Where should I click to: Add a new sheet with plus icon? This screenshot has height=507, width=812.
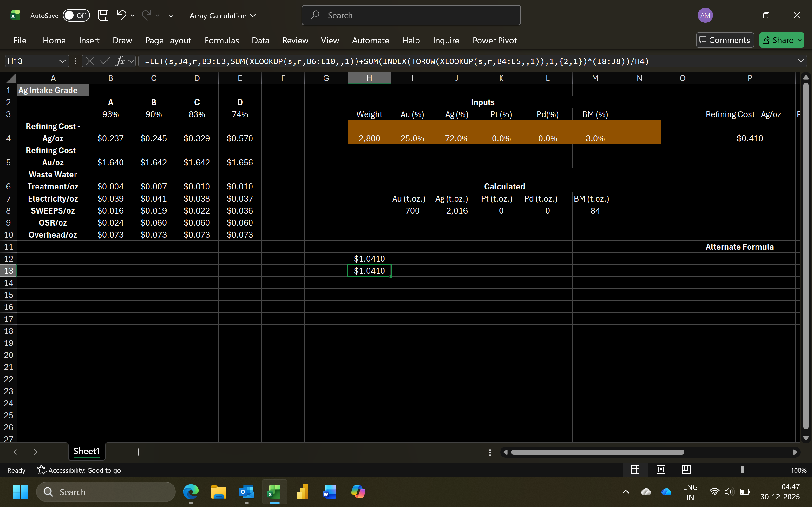(x=138, y=452)
